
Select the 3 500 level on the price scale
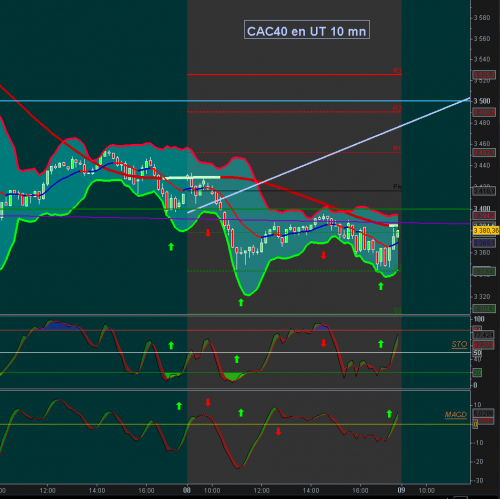(482, 101)
